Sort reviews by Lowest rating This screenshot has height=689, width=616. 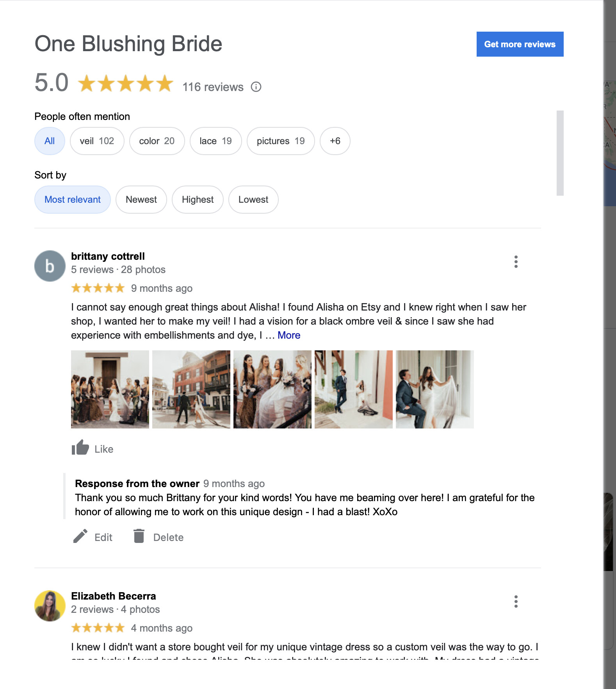pos(253,200)
